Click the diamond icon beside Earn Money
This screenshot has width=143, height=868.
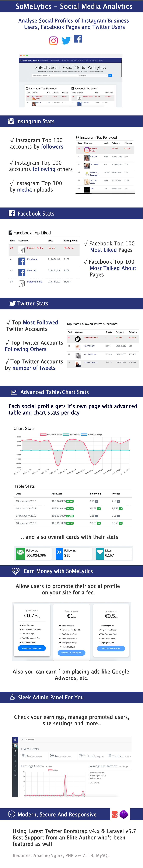(x=15, y=571)
